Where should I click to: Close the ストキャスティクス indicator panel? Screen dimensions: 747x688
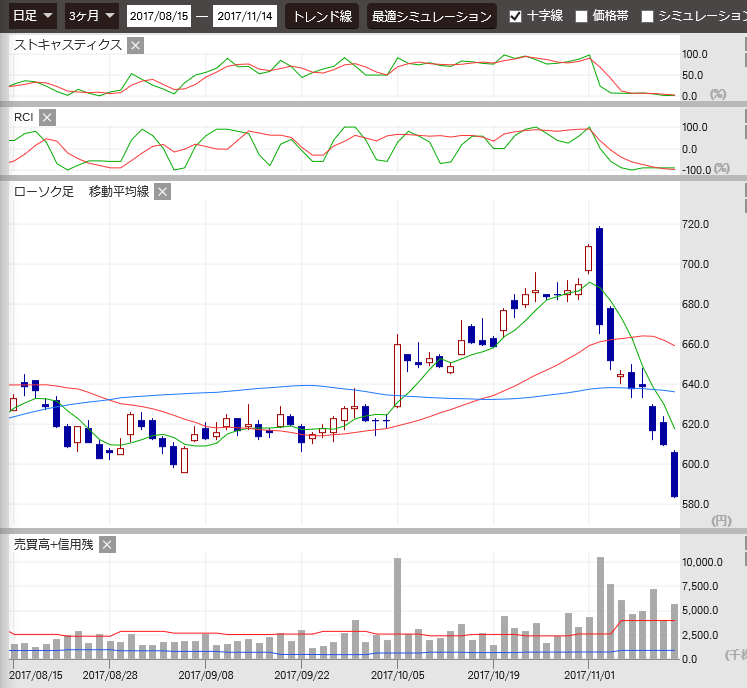pos(136,45)
